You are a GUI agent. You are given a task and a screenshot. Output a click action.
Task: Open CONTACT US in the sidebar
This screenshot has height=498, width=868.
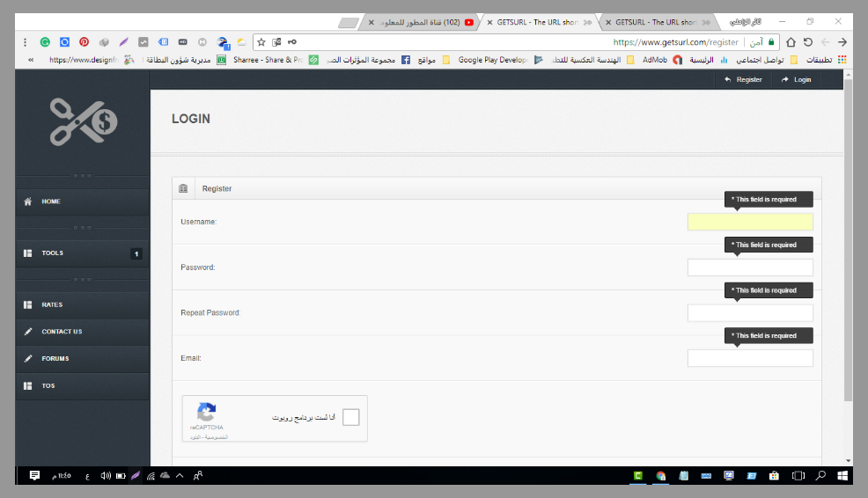coord(83,332)
